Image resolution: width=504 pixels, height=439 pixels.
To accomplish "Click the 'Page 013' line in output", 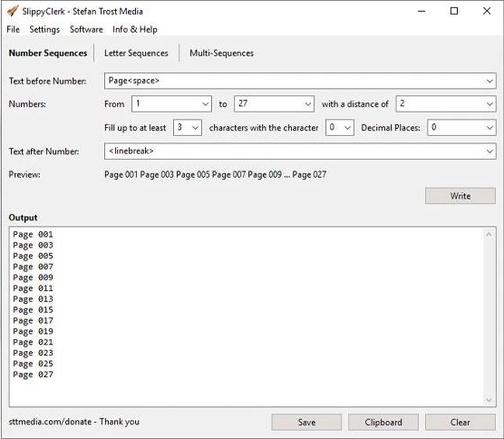I will pyautogui.click(x=33, y=299).
